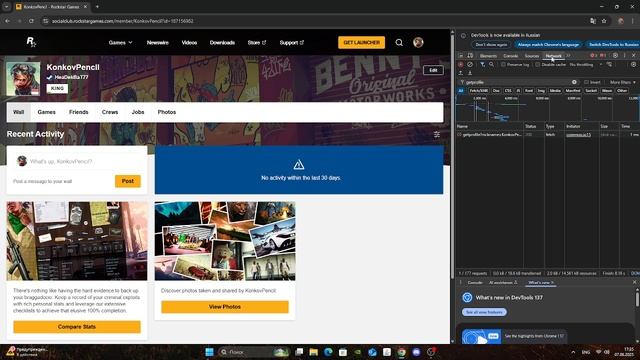640x360 pixels.
Task: Select the Media request type filter
Action: pos(555,91)
